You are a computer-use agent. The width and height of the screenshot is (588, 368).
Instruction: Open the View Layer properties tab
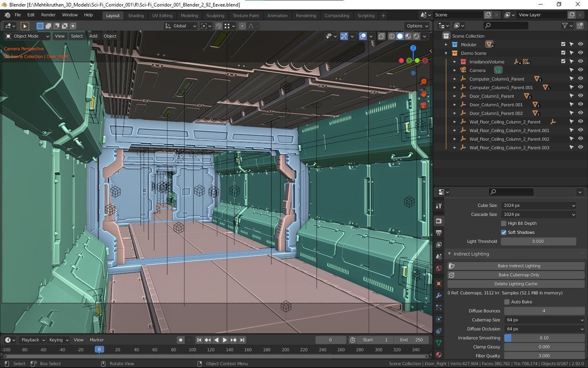[439, 245]
